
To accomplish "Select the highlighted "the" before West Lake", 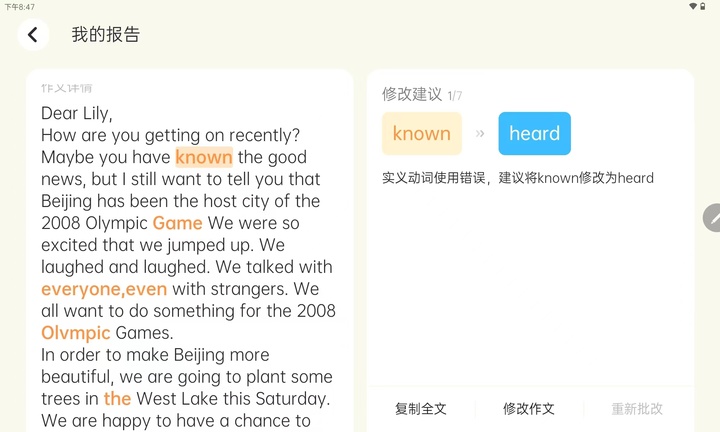I will coord(118,398).
